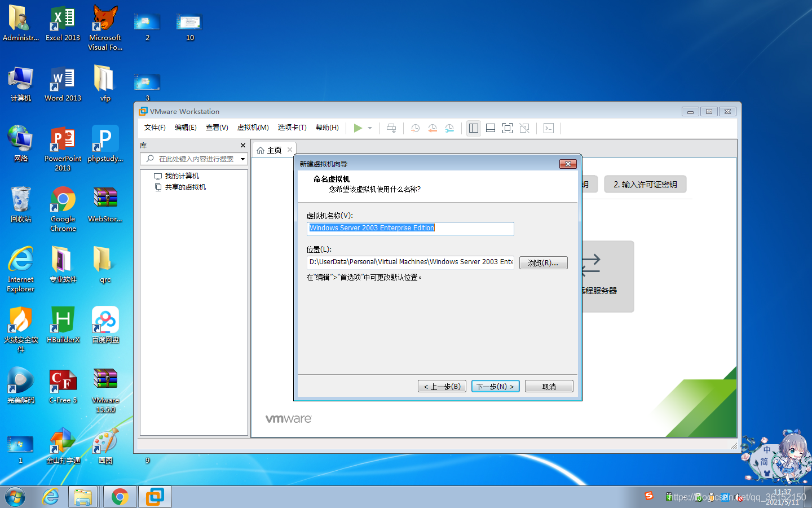The width and height of the screenshot is (812, 508).
Task: Click the 2. 输入许可证密钥 button
Action: 645,184
